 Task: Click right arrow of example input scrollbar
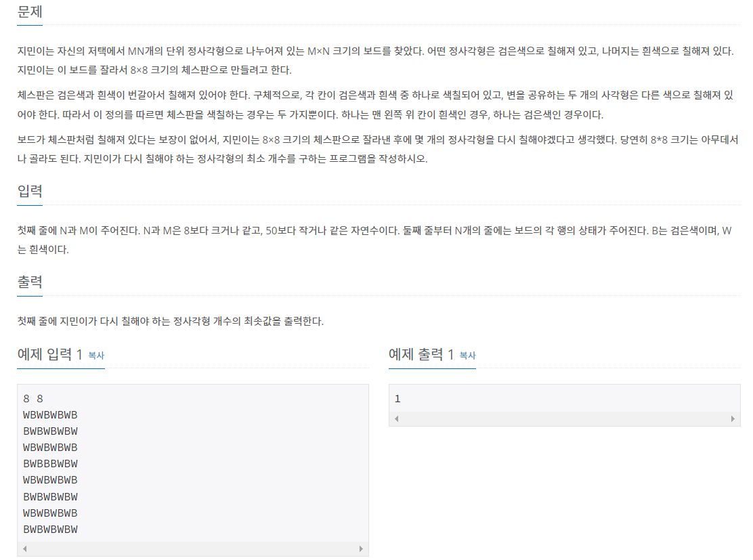361,548
